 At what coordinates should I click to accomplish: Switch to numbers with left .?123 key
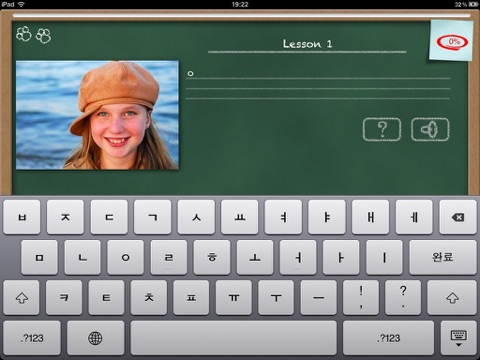[x=32, y=338]
